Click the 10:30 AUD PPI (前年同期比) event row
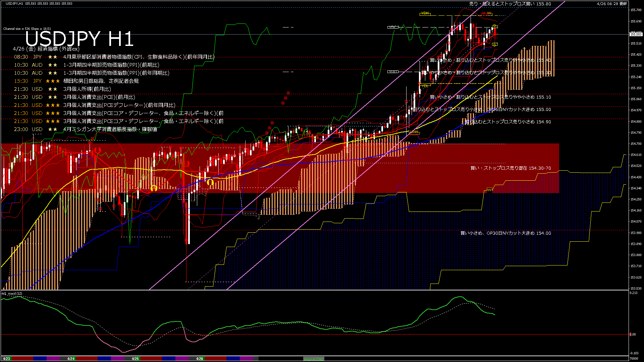This screenshot has height=362, width=644. point(92,73)
